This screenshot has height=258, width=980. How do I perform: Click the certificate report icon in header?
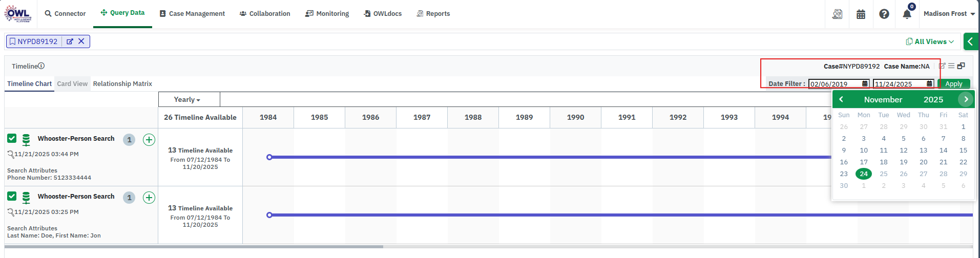(x=838, y=14)
